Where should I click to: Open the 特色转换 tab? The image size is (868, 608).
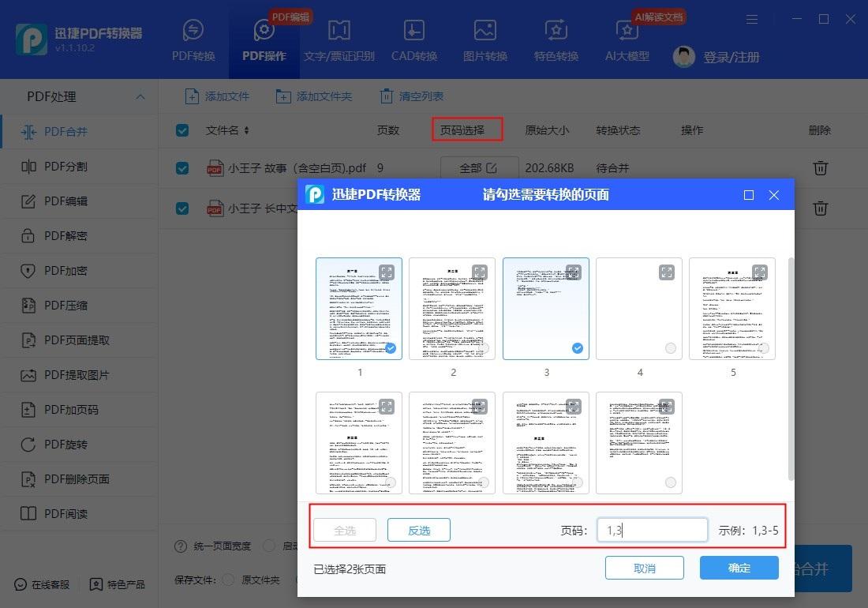(x=556, y=39)
